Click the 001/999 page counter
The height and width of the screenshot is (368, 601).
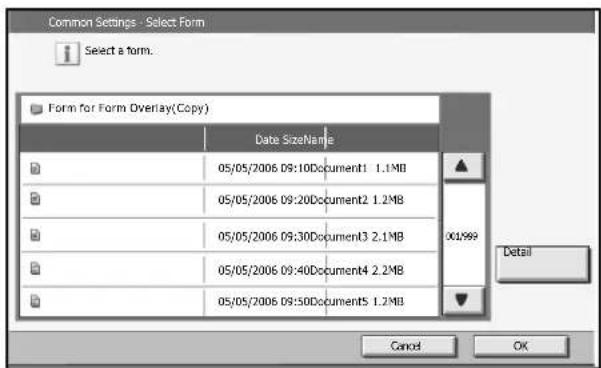tap(462, 236)
